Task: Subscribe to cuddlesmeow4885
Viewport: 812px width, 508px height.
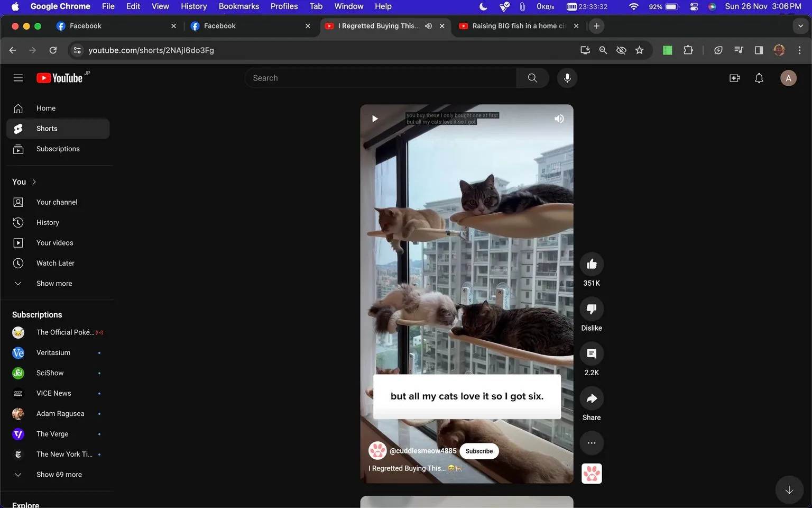Action: (478, 451)
